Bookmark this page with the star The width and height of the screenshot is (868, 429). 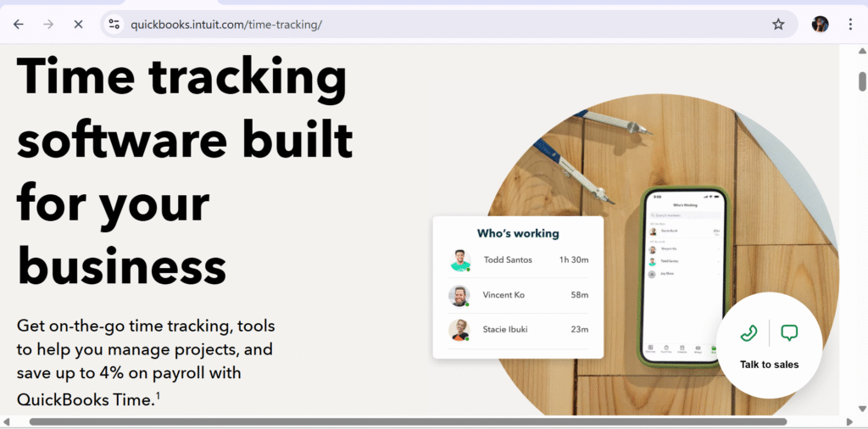coord(778,25)
